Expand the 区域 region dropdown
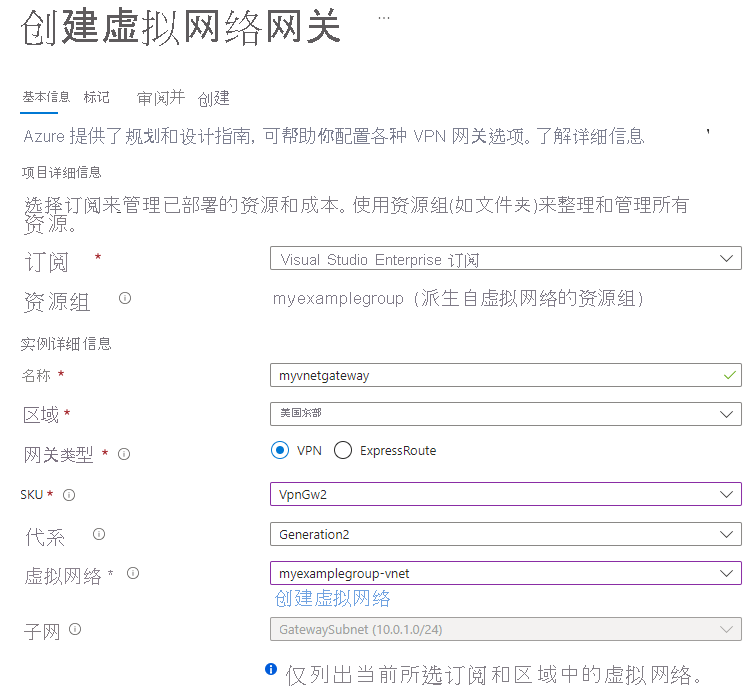 505,413
